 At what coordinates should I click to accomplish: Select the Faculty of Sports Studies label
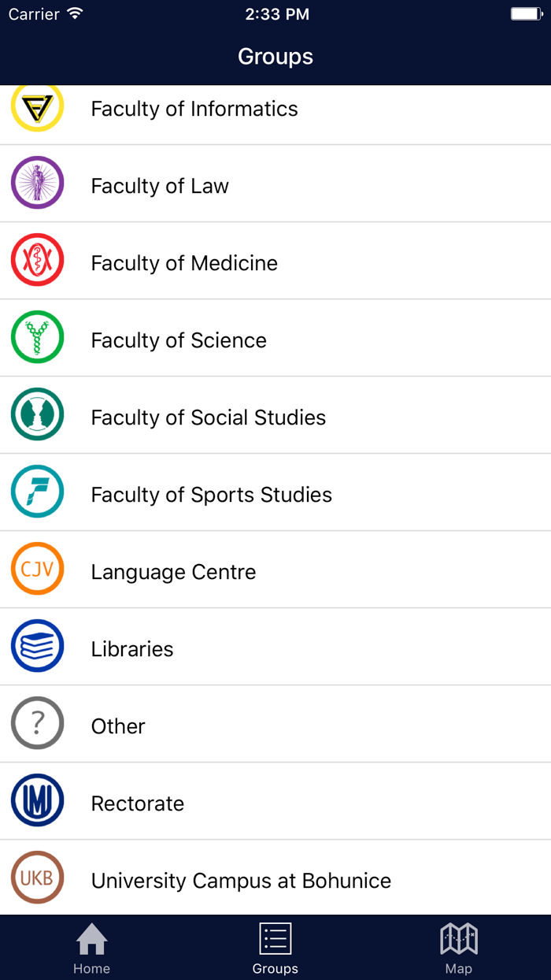(x=211, y=495)
